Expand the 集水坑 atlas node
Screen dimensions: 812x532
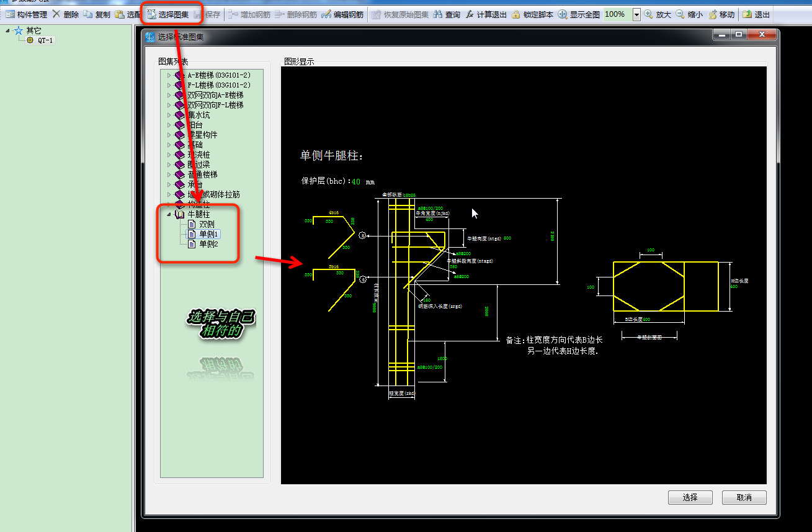pyautogui.click(x=168, y=115)
